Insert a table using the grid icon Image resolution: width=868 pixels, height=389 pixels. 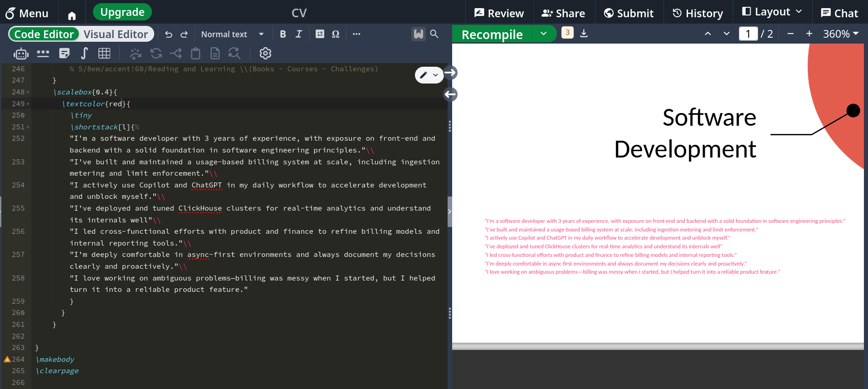point(104,54)
